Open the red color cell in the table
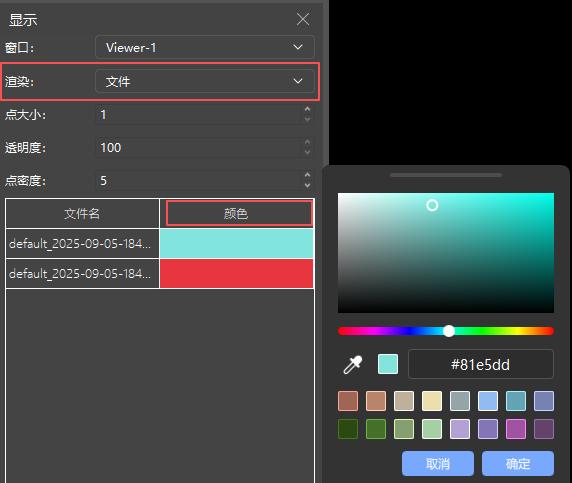The image size is (572, 483). pos(236,273)
